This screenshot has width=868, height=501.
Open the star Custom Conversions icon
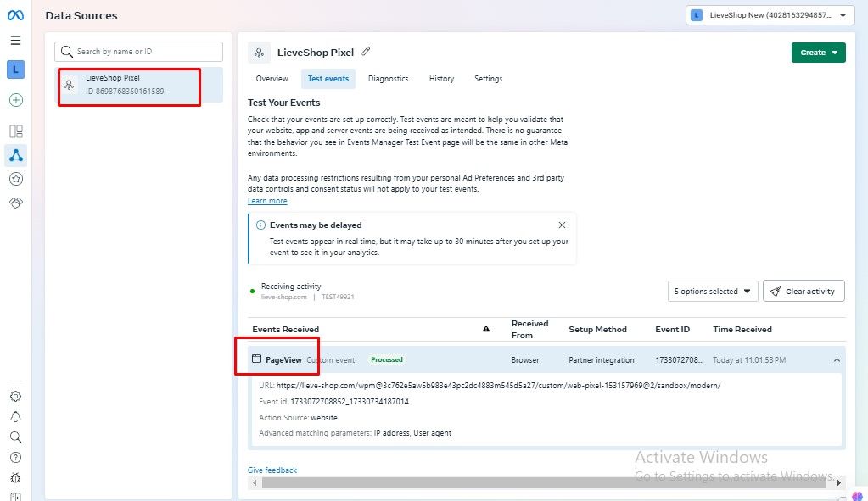16,179
